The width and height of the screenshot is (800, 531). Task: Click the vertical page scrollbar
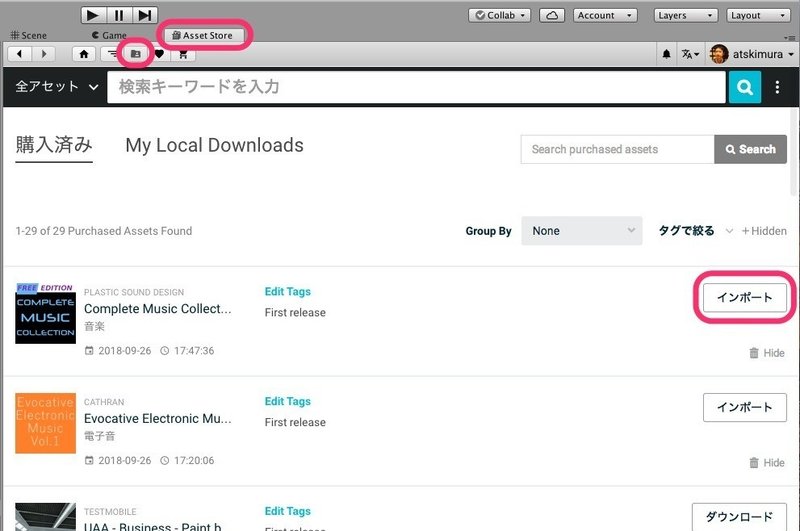tap(795, 151)
